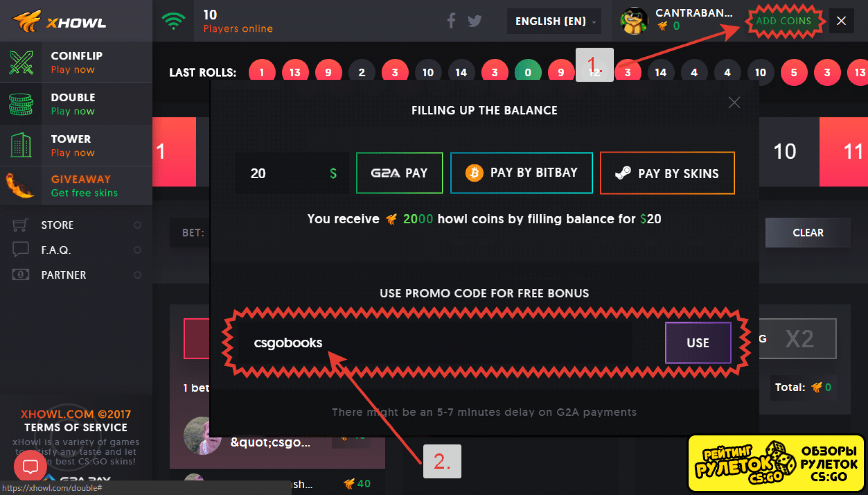Close the FILLING UP THE BALANCE dialog
The height and width of the screenshot is (495, 868).
734,103
